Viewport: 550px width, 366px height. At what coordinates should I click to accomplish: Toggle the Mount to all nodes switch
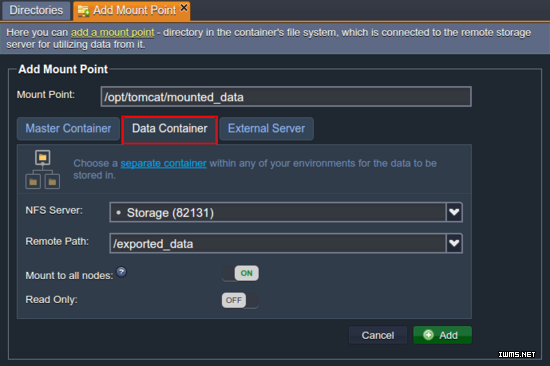coord(240,273)
